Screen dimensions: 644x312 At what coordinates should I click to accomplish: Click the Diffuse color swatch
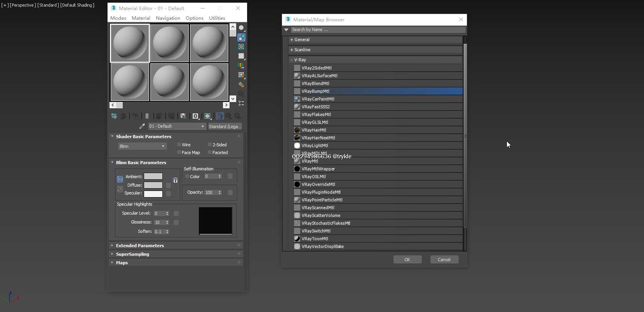pyautogui.click(x=153, y=185)
